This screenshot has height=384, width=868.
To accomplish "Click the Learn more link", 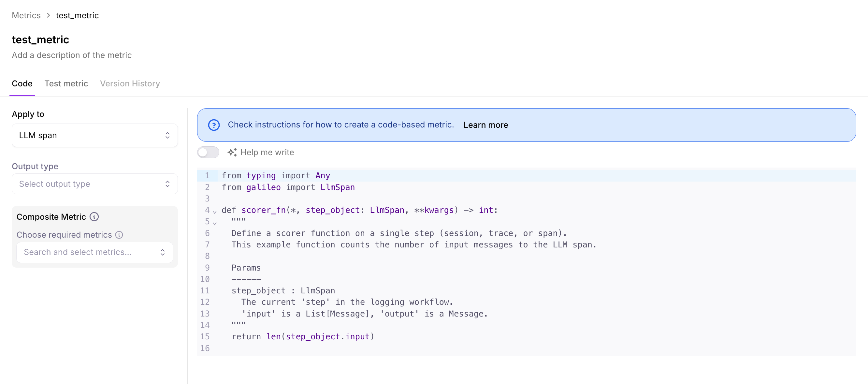I will 485,125.
